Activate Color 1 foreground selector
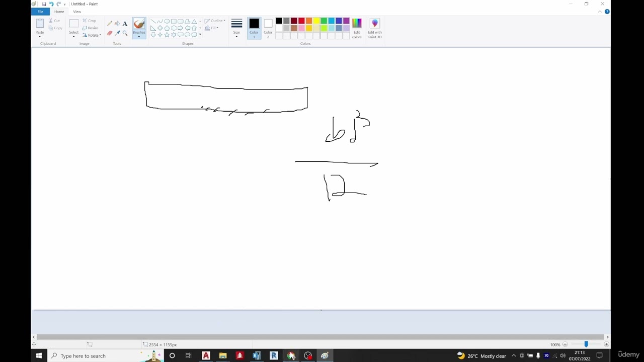Image resolution: width=644 pixels, height=362 pixels. [x=254, y=29]
